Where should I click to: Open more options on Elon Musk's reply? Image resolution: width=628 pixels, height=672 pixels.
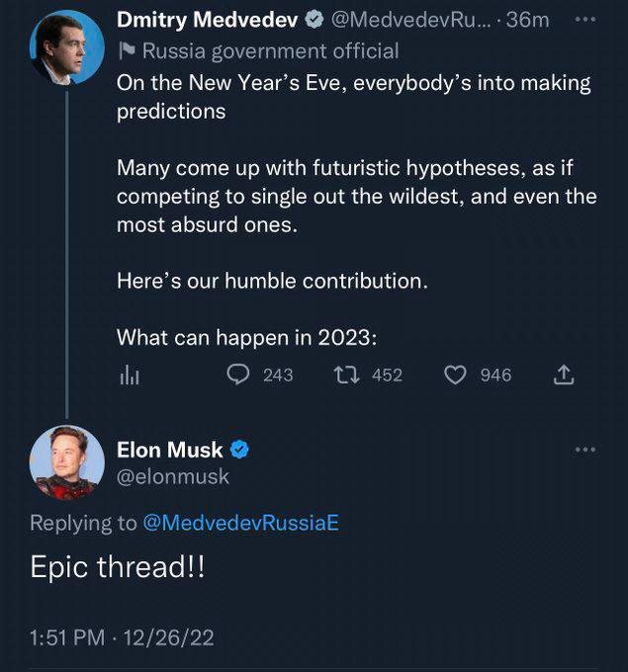[x=585, y=450]
